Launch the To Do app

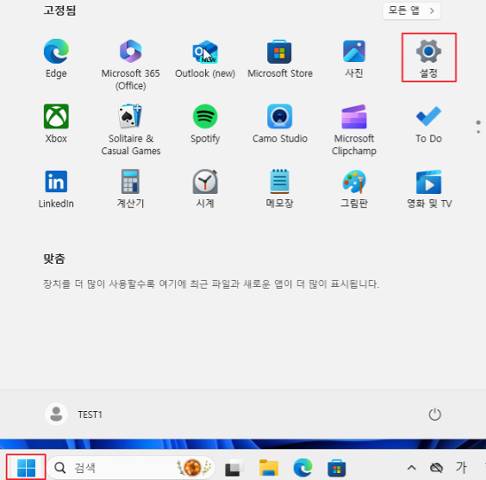pos(429,124)
